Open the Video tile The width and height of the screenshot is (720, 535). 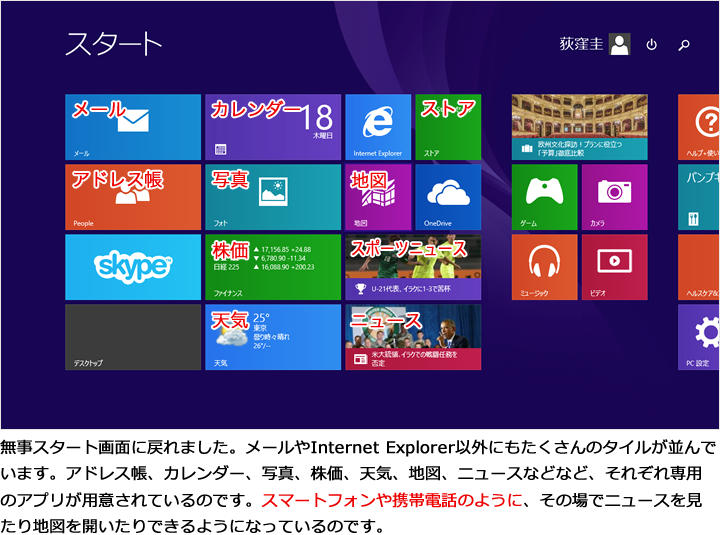(615, 267)
